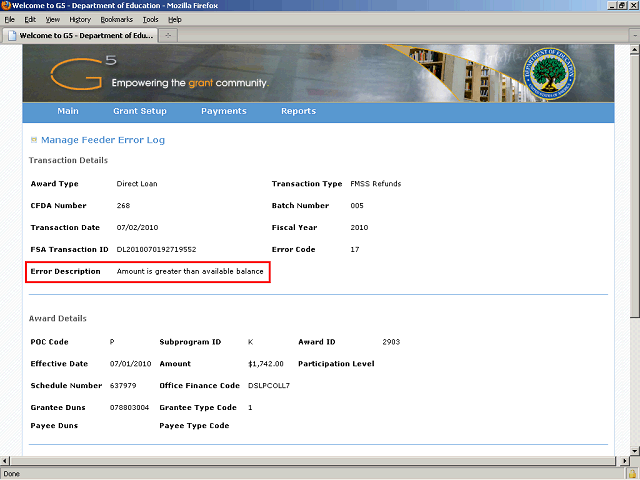Click the Manage Feeder Error Log heading
Screen dimensions: 640x480
tap(103, 140)
